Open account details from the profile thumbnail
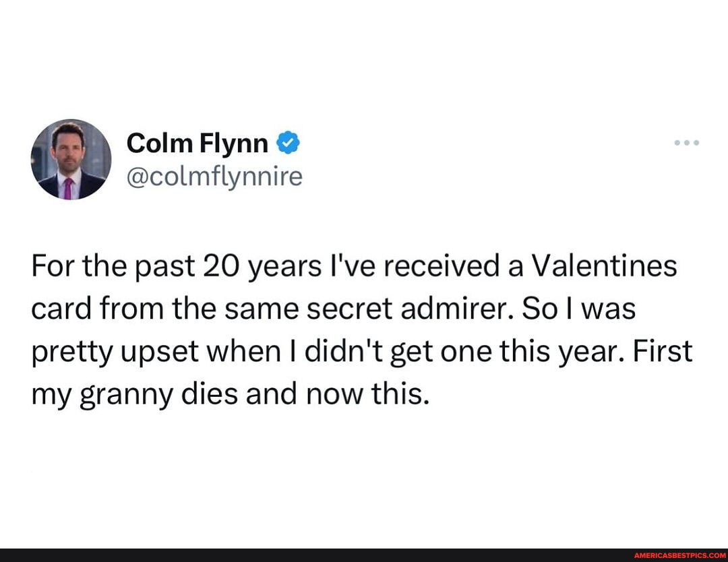Viewport: 728px width, 562px height. point(71,160)
